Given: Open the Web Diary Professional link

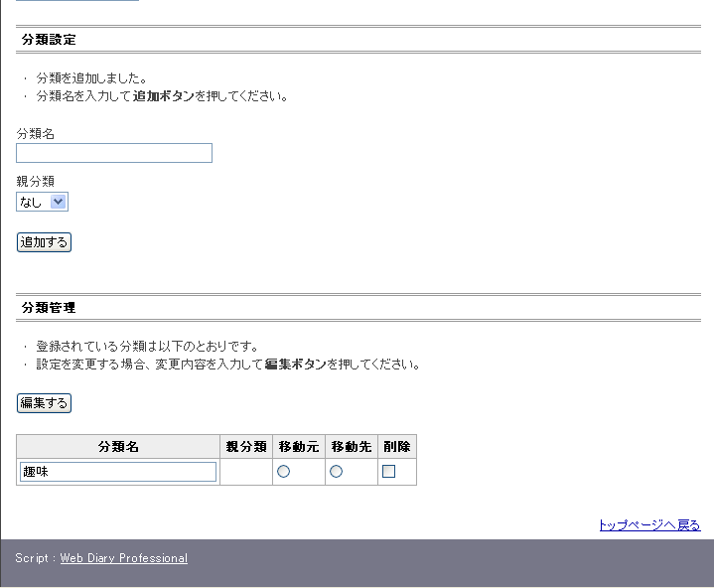Looking at the screenshot, I should click(x=123, y=558).
